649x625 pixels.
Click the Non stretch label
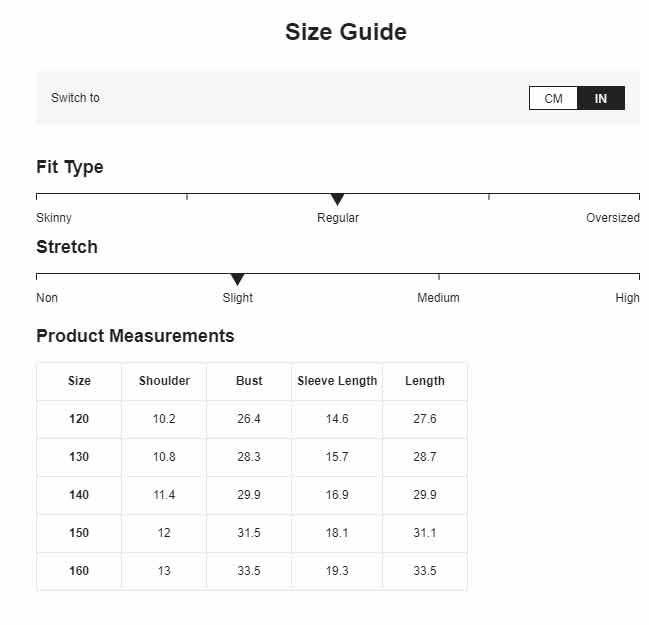pyautogui.click(x=47, y=298)
